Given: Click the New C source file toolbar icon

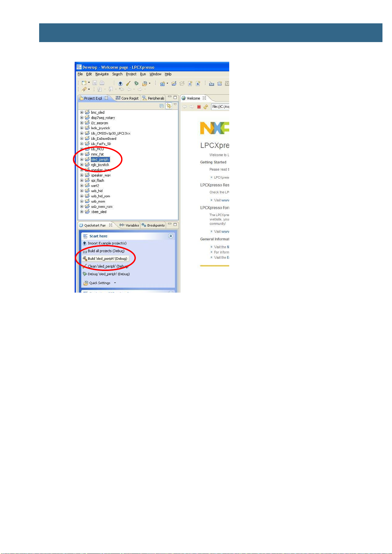Looking at the screenshot, I should pos(190,84).
